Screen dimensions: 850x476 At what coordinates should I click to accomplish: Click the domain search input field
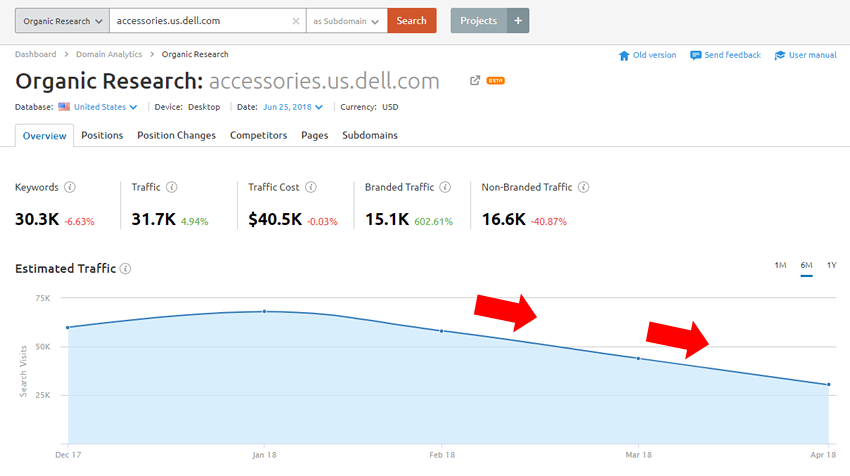point(200,20)
